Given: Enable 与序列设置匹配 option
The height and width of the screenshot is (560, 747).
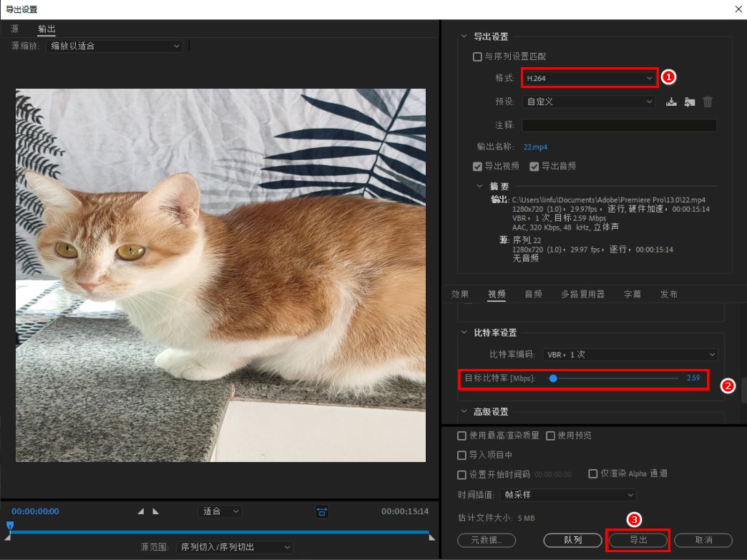Looking at the screenshot, I should [477, 56].
